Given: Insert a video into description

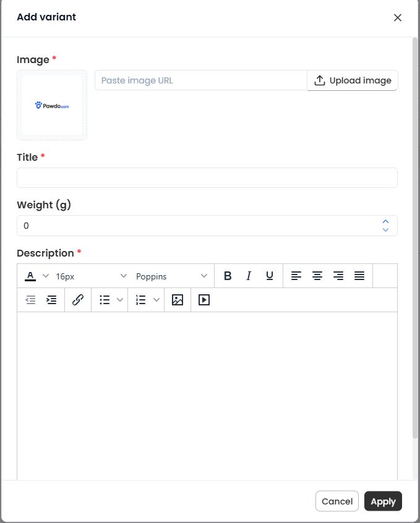Looking at the screenshot, I should point(204,300).
